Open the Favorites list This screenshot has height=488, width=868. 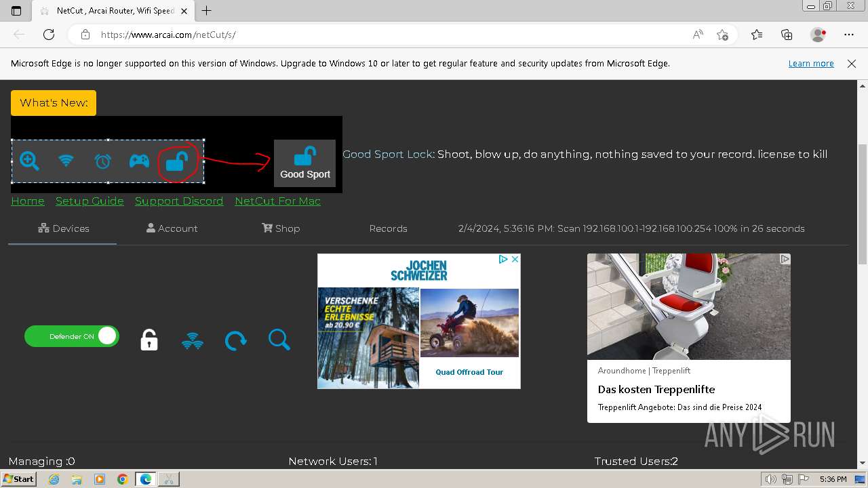click(x=757, y=35)
